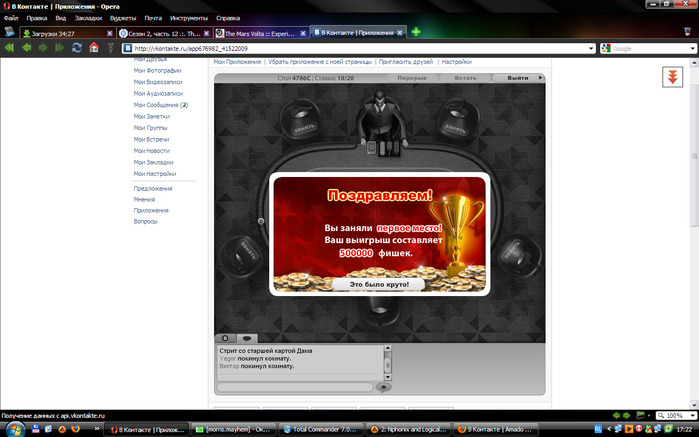Take the top-left empty seat 'Занять'
Image resolution: width=699 pixels, height=437 pixels.
pos(300,120)
